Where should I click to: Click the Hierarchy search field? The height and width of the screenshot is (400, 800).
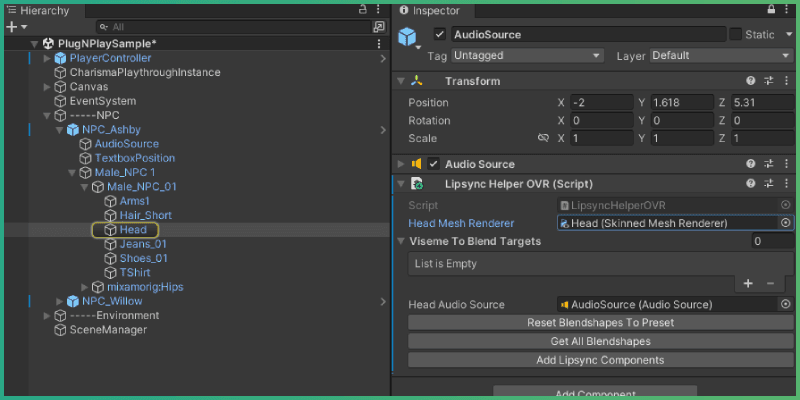pyautogui.click(x=235, y=27)
